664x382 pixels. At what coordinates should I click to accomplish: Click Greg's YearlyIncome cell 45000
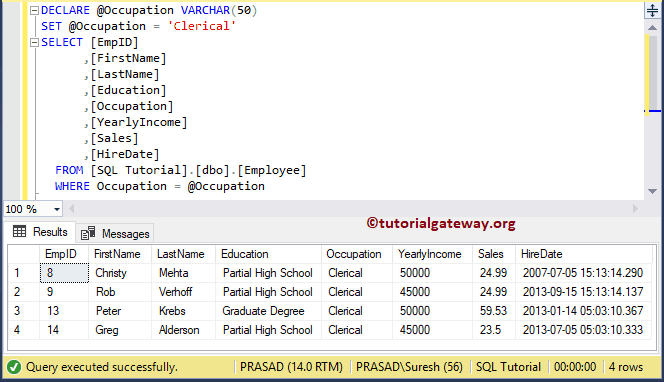(x=432, y=330)
